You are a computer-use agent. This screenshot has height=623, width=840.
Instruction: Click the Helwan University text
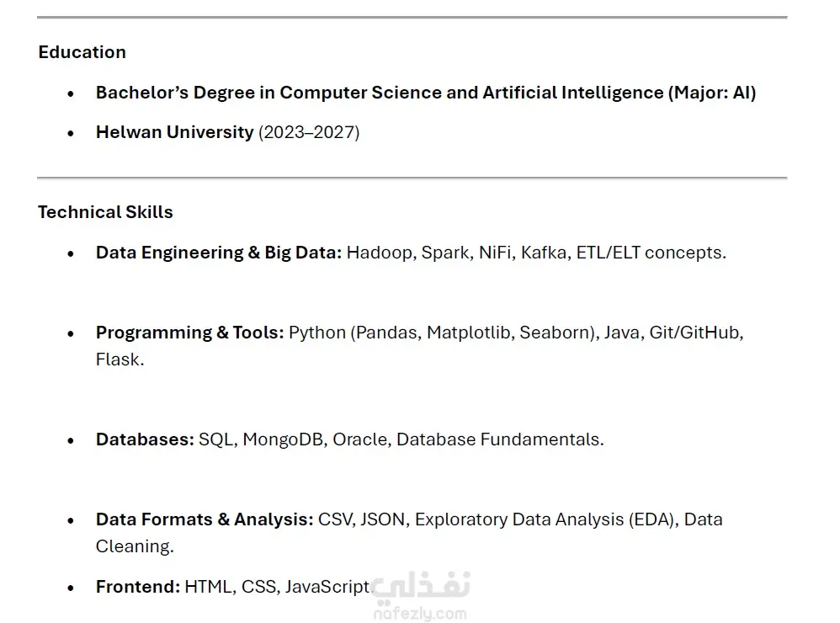coord(174,132)
